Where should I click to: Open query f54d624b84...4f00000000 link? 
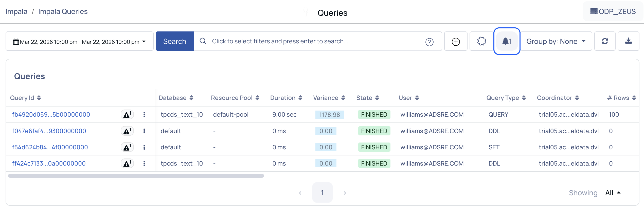(50, 147)
